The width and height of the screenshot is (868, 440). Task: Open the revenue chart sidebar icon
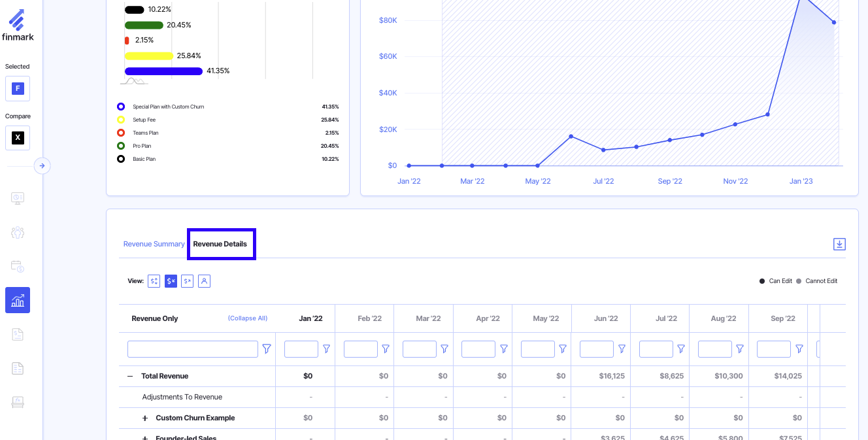click(x=18, y=300)
